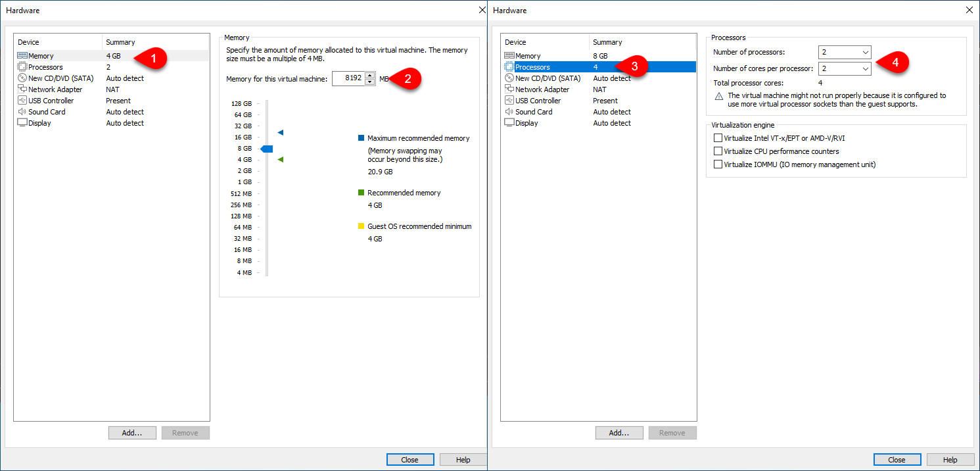Click Help button in left Hardware window
Screen dimensions: 980x471
(463, 460)
